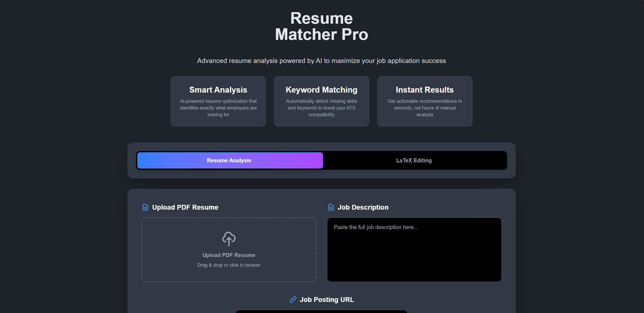644x313 pixels.
Task: Click the AI-powered tagline under the title
Action: click(x=321, y=61)
